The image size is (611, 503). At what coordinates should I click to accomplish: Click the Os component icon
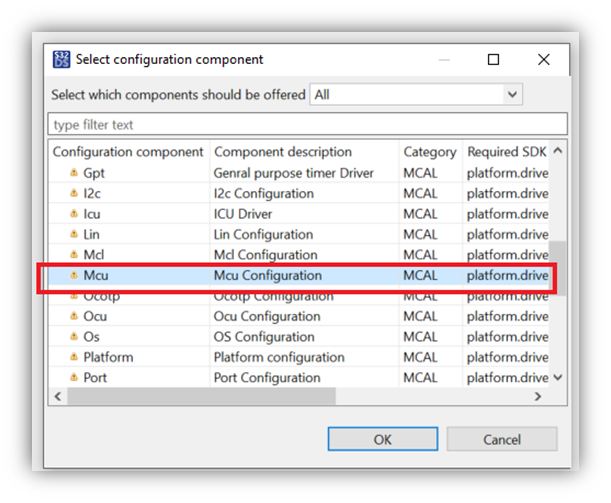click(74, 337)
